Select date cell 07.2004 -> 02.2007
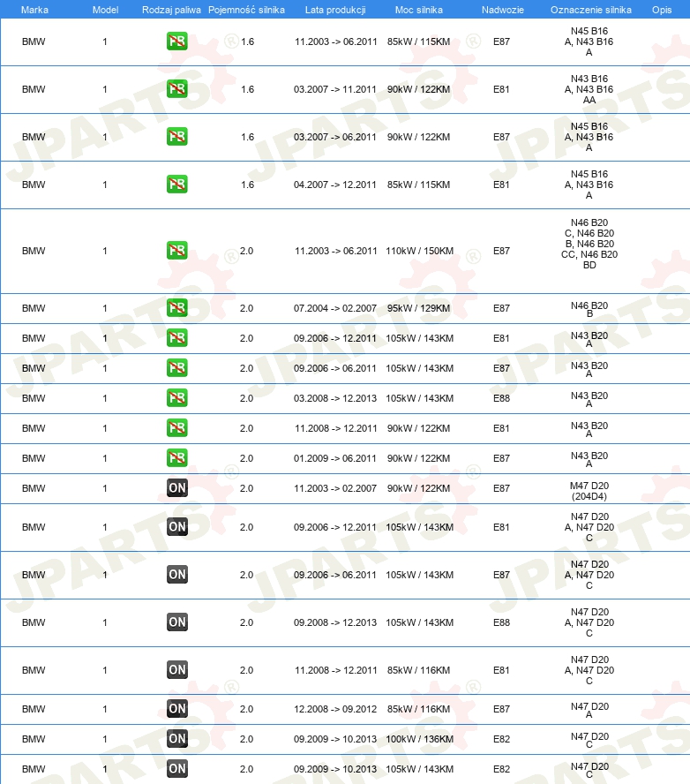The height and width of the screenshot is (784, 690). pyautogui.click(x=334, y=308)
